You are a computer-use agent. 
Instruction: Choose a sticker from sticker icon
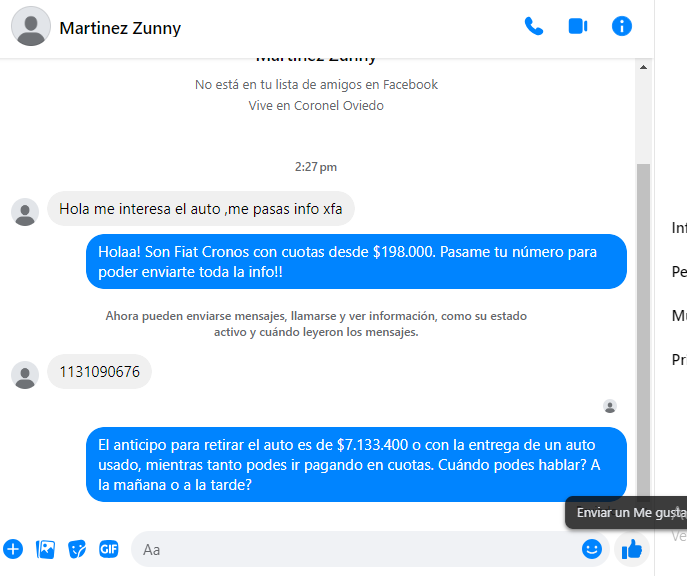(77, 549)
